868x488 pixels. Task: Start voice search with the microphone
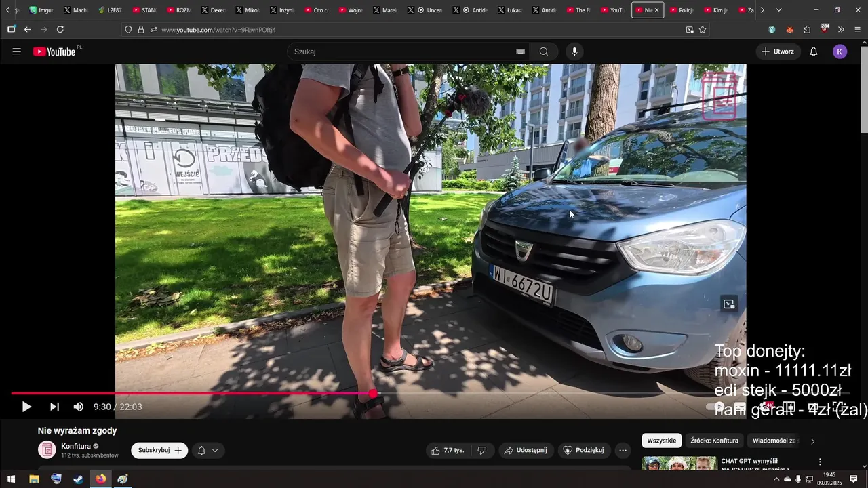click(574, 52)
